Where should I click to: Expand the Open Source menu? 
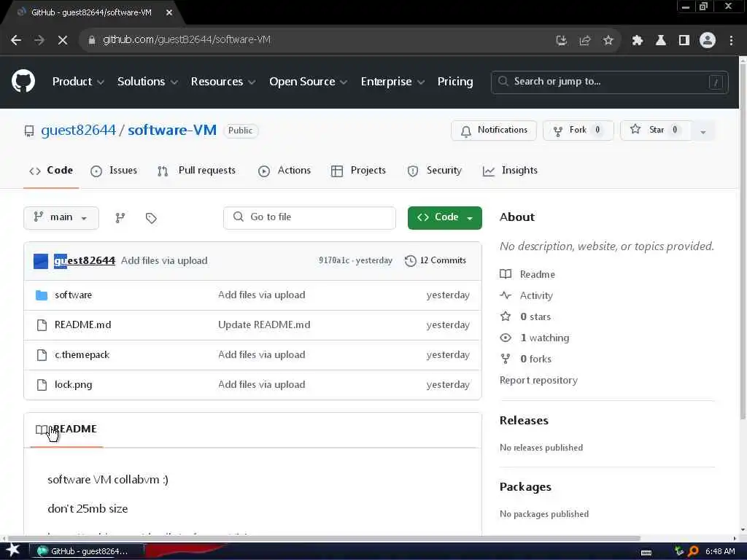point(308,82)
